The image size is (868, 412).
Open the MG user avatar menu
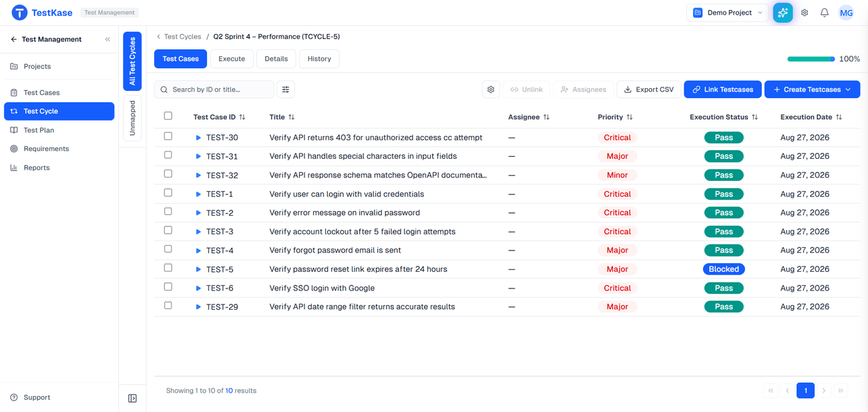[846, 13]
